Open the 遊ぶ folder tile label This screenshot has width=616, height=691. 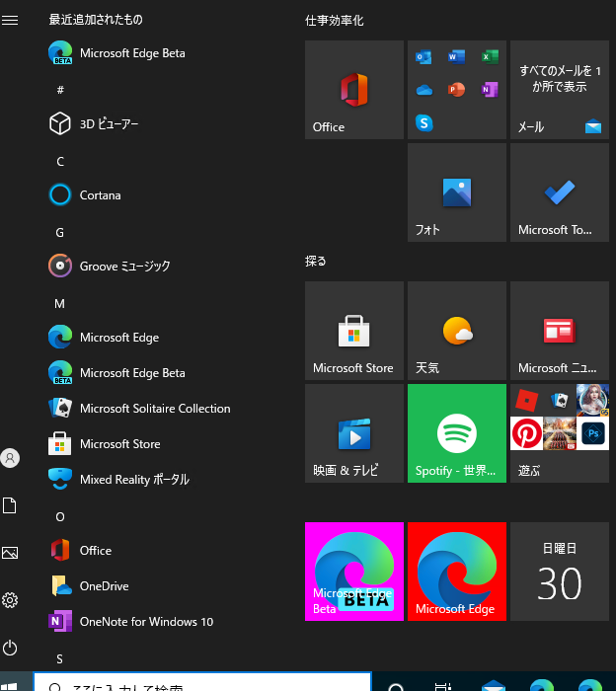529,471
